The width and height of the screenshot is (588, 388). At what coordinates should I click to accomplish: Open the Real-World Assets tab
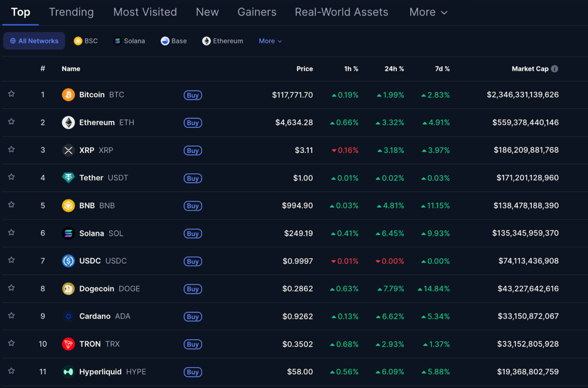click(x=342, y=12)
